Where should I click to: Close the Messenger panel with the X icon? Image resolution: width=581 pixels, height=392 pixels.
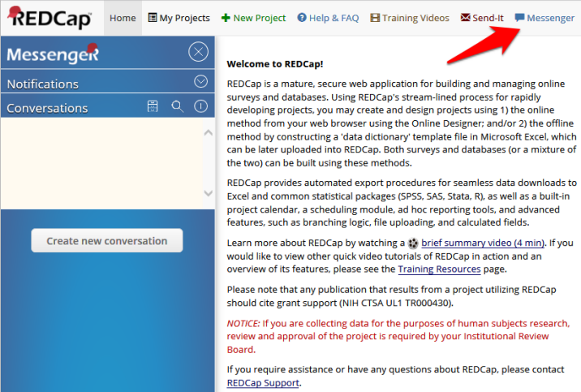(x=198, y=54)
